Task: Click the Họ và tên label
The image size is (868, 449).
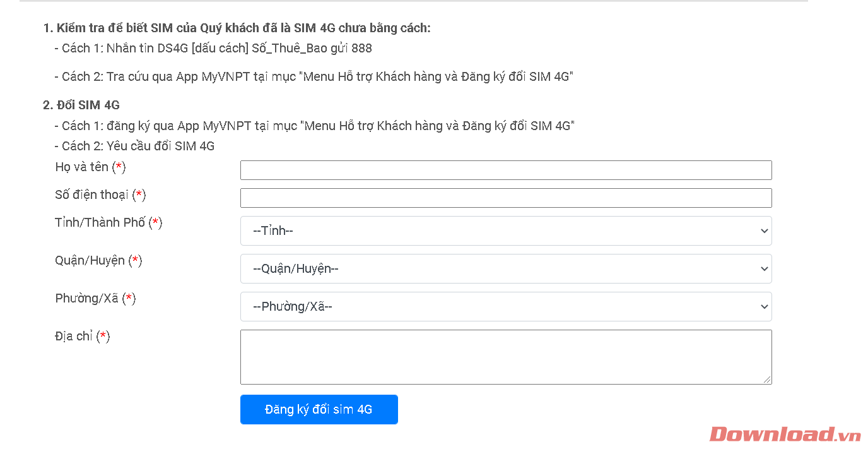Action: point(90,167)
